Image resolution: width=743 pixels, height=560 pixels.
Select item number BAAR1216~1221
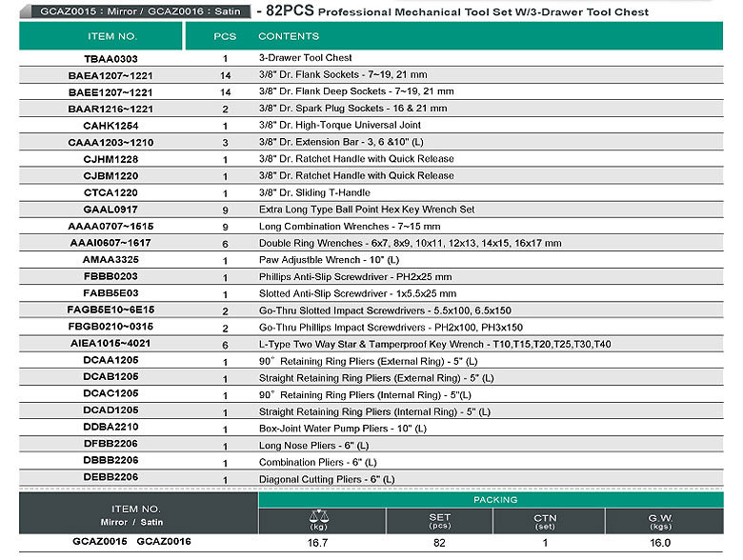coord(110,109)
